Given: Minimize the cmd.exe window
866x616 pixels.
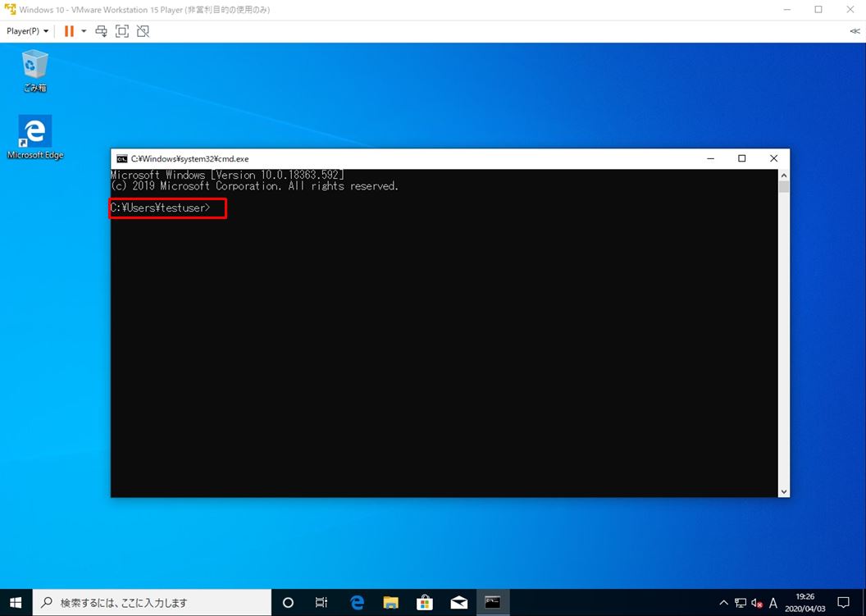Looking at the screenshot, I should tap(711, 158).
